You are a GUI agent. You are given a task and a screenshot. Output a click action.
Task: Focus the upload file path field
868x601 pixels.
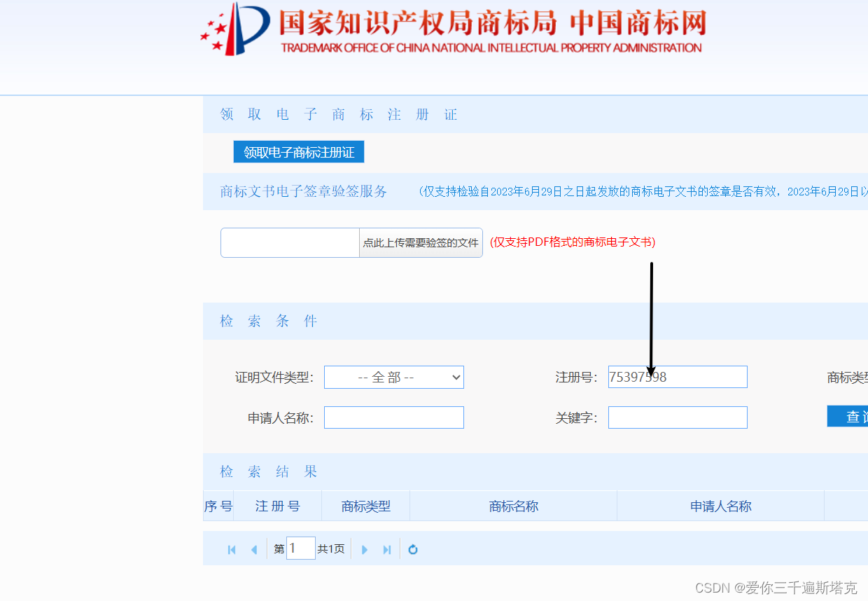tap(290, 243)
